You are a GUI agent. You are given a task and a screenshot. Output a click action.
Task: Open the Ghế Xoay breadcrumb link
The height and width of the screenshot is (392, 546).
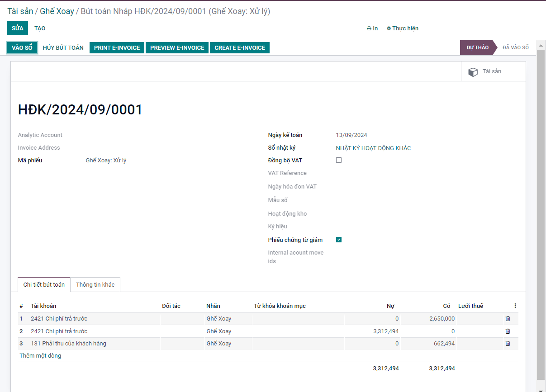tap(57, 11)
